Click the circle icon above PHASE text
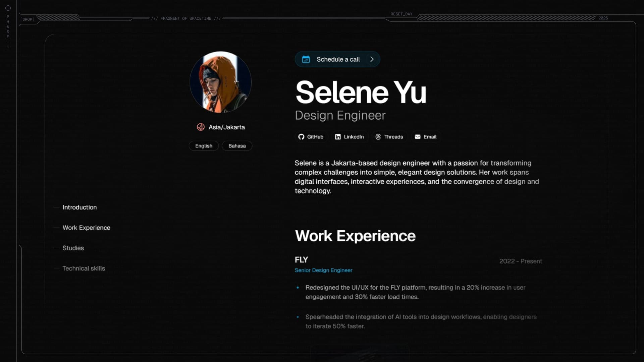 click(x=8, y=8)
